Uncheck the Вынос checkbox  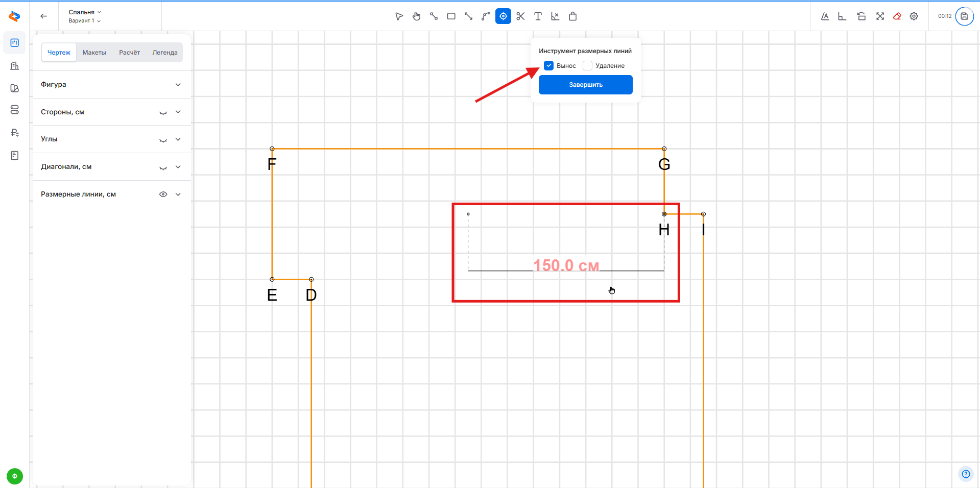549,66
